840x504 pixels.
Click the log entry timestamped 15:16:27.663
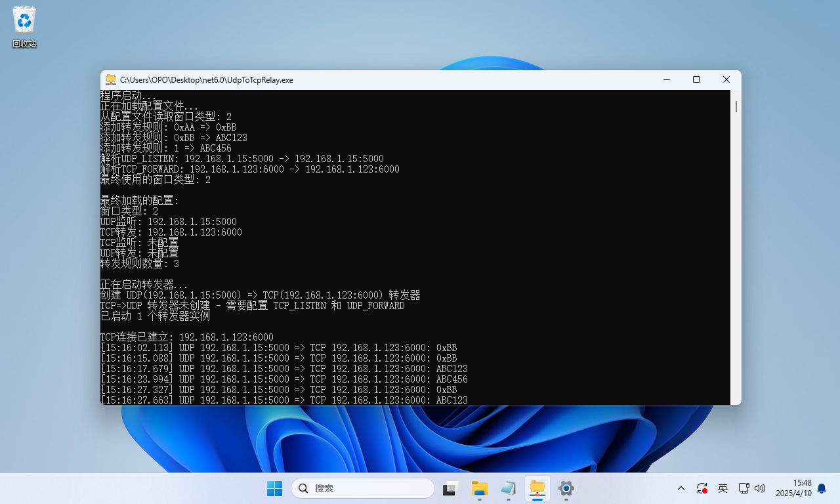pyautogui.click(x=284, y=400)
